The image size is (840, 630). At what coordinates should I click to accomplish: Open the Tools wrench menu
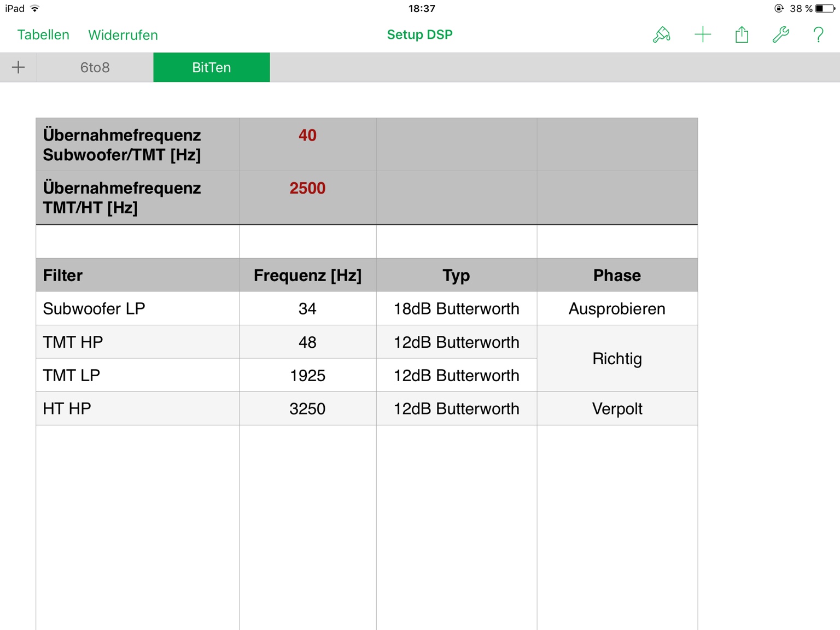click(780, 35)
